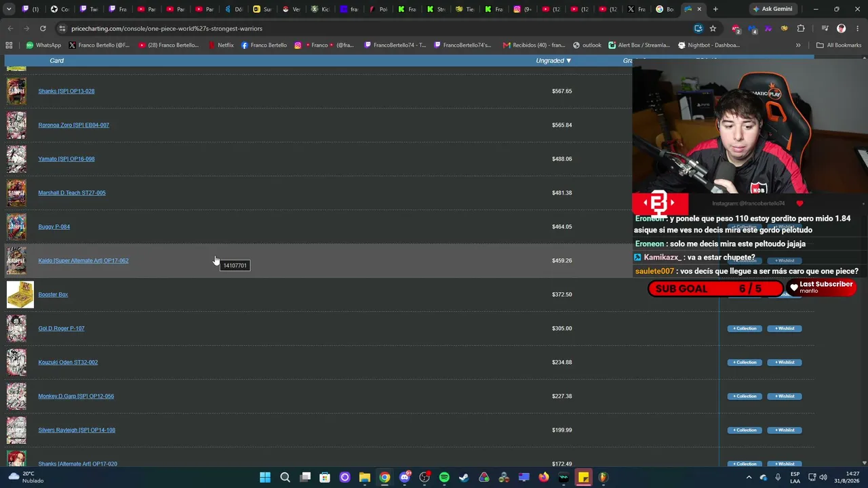Screen dimensions: 868x488
Task: Switch to the X Fra tab
Action: pyautogui.click(x=637, y=9)
